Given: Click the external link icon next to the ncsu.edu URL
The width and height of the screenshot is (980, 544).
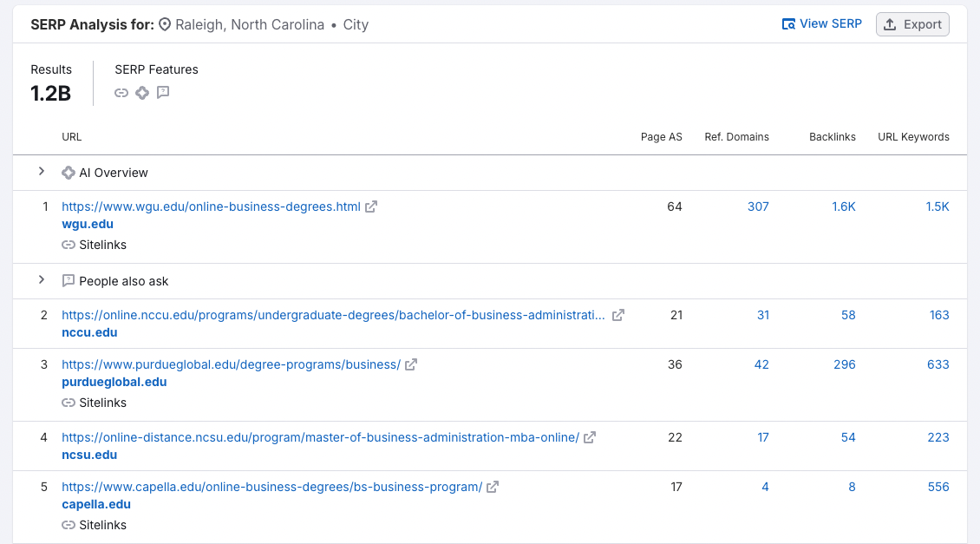Looking at the screenshot, I should click(590, 437).
